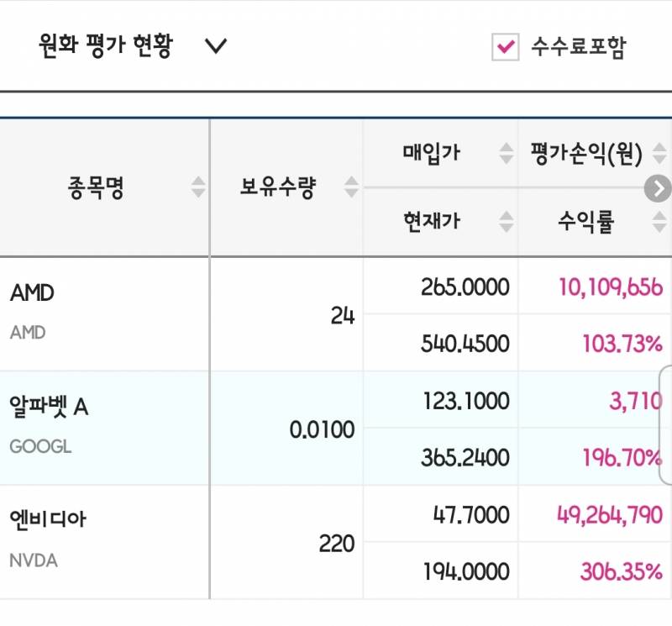The width and height of the screenshot is (672, 626).
Task: Click AMD current price 540.4500
Action: coord(465,344)
